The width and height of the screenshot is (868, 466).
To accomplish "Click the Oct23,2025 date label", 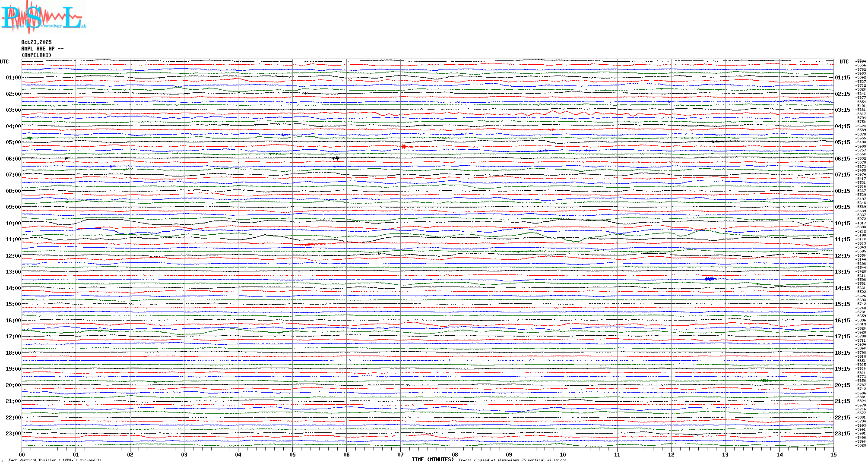I will [x=36, y=42].
